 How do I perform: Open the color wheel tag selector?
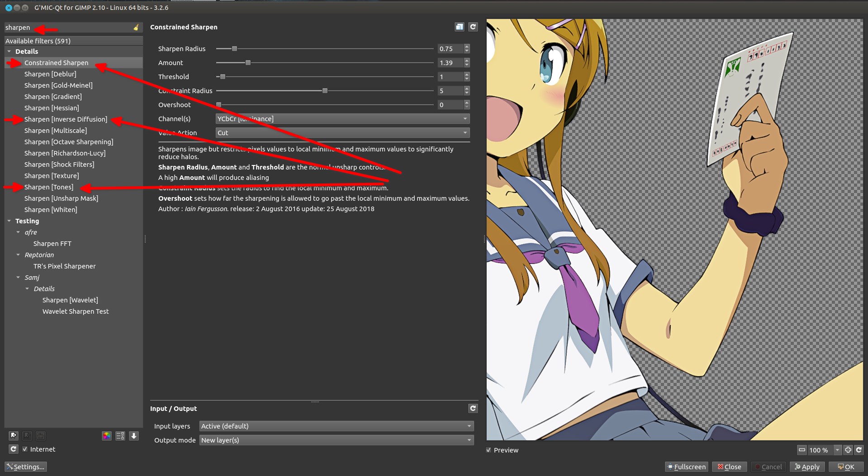[107, 436]
